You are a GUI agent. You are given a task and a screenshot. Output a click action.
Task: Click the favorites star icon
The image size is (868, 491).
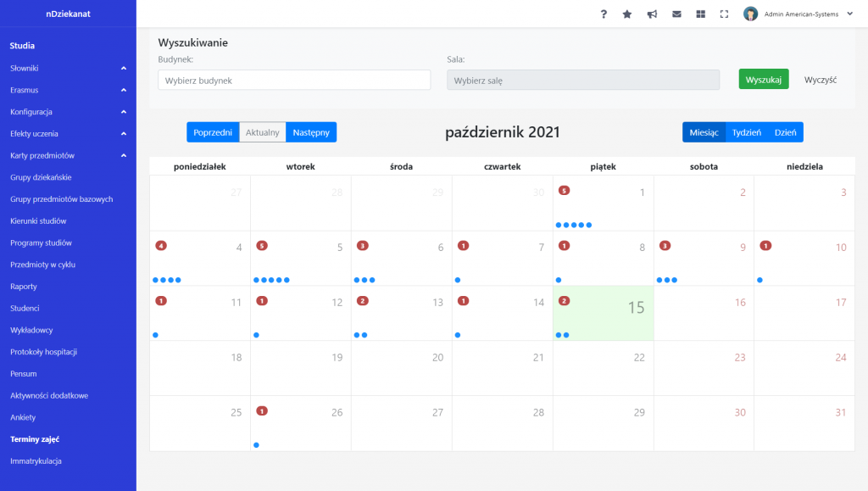click(627, 14)
